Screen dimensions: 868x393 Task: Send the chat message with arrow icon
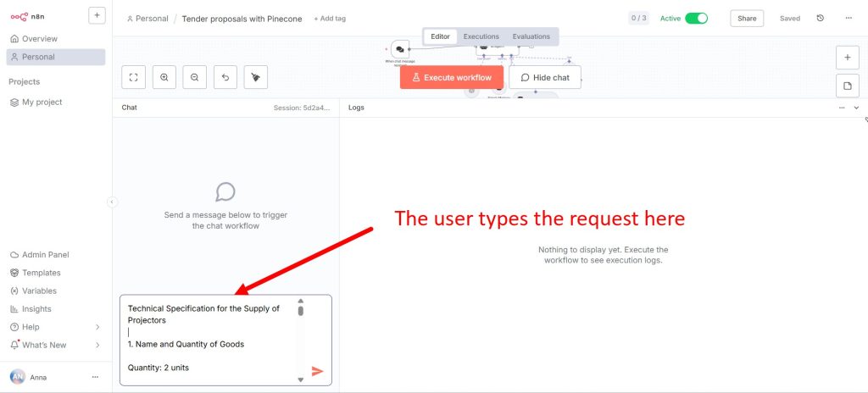[317, 371]
